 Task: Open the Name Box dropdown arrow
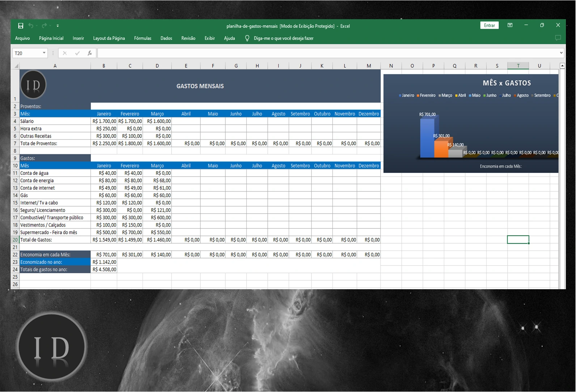coord(44,53)
